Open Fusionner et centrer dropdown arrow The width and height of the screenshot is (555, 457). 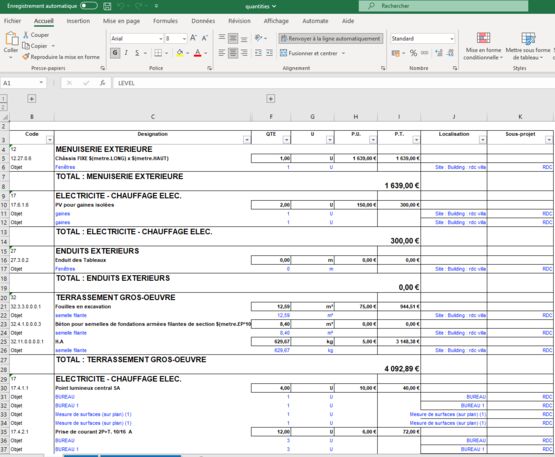343,53
